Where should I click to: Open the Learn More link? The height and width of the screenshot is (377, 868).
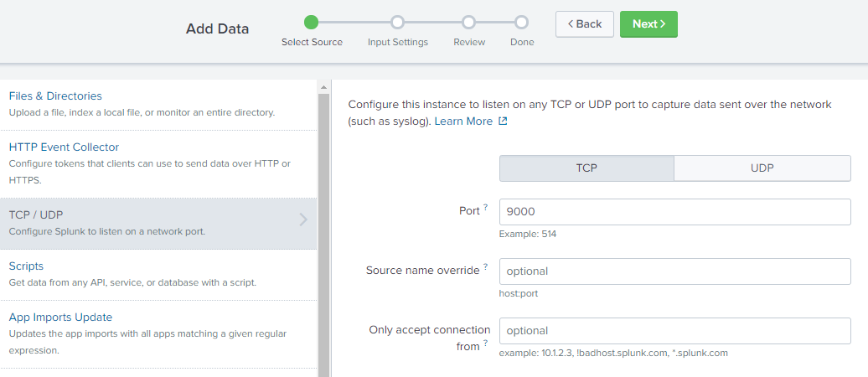tap(463, 121)
